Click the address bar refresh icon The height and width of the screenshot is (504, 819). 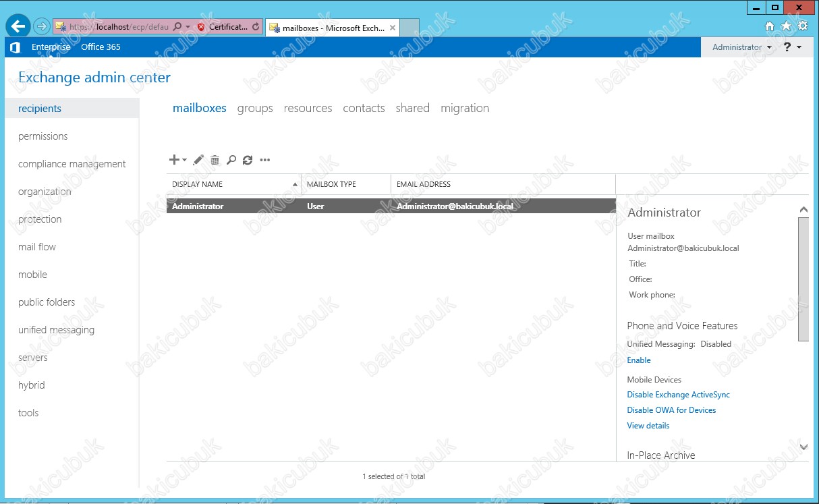[256, 27]
